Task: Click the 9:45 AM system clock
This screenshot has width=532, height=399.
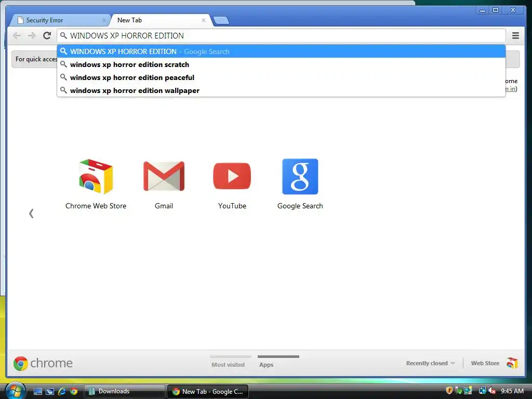Action: tap(512, 391)
